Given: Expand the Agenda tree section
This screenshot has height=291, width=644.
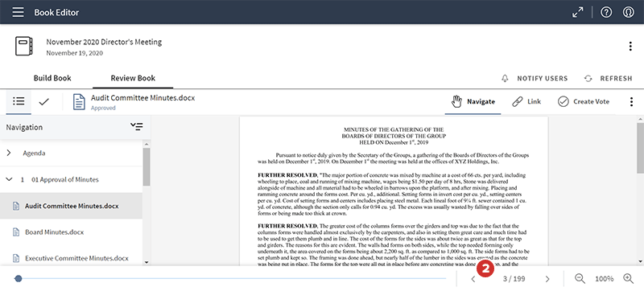Looking at the screenshot, I should [x=9, y=153].
